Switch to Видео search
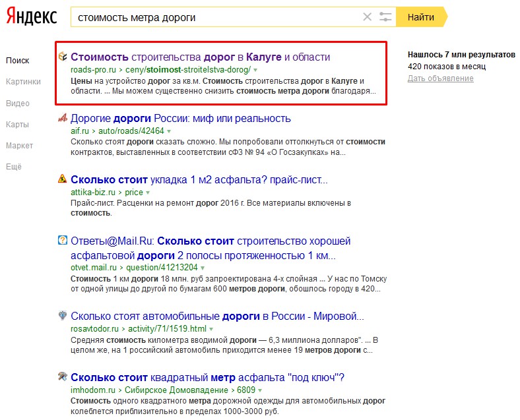This screenshot has height=420, width=520. [18, 104]
